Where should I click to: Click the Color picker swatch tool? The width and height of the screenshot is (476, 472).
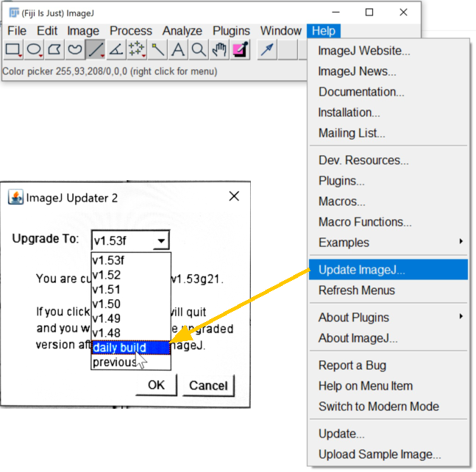click(x=240, y=50)
